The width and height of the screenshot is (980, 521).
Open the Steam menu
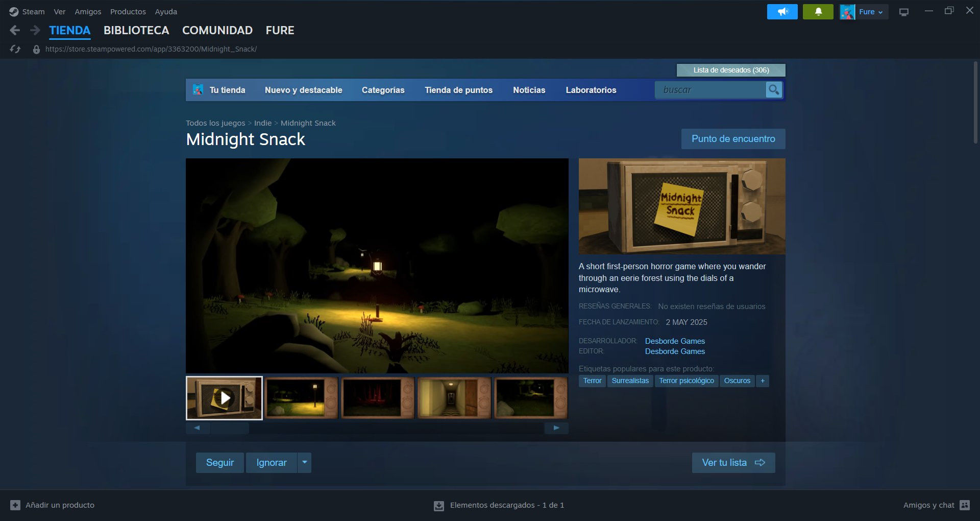point(33,12)
